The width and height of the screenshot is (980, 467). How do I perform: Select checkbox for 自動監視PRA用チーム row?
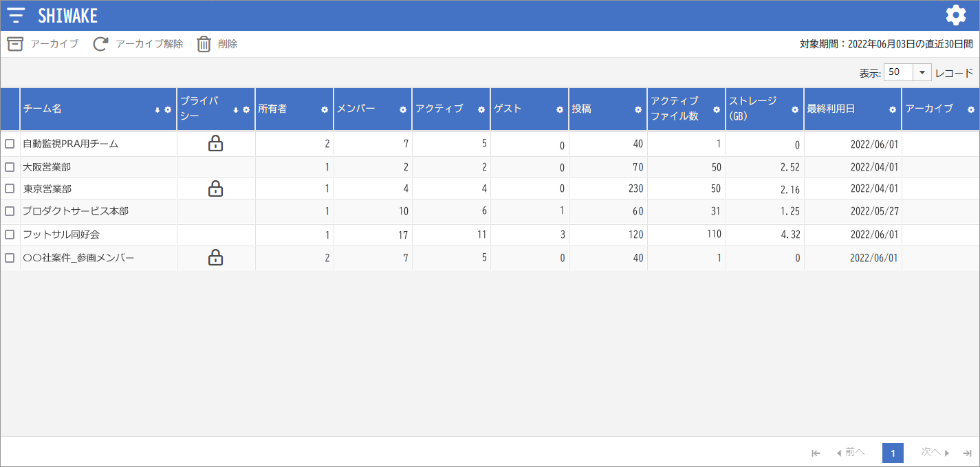point(10,144)
